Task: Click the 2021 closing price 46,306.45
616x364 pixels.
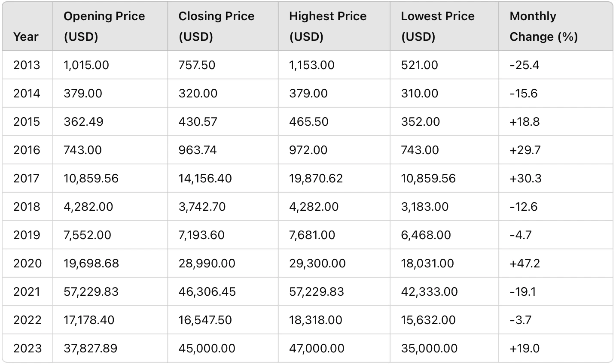Action: click(x=207, y=291)
